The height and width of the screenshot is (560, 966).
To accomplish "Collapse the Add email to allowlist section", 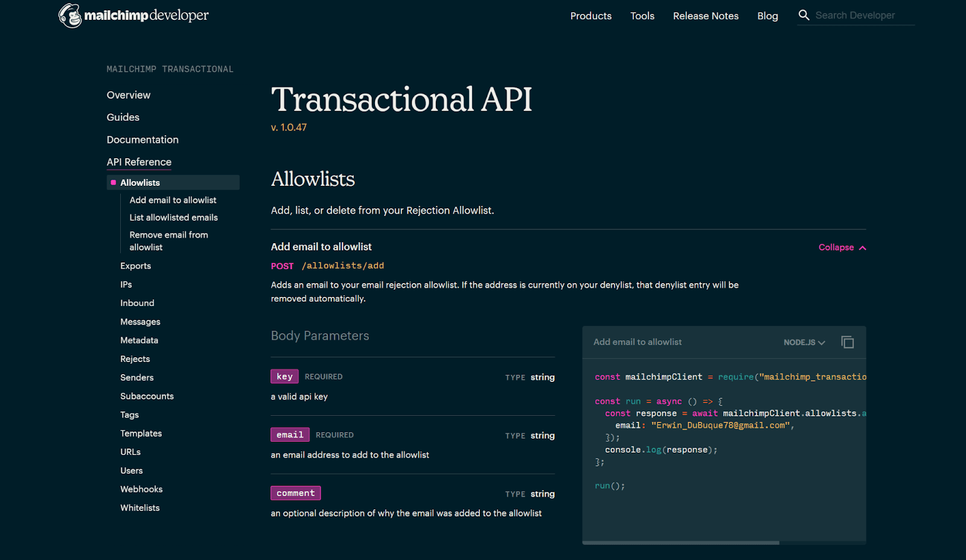I will pyautogui.click(x=842, y=247).
